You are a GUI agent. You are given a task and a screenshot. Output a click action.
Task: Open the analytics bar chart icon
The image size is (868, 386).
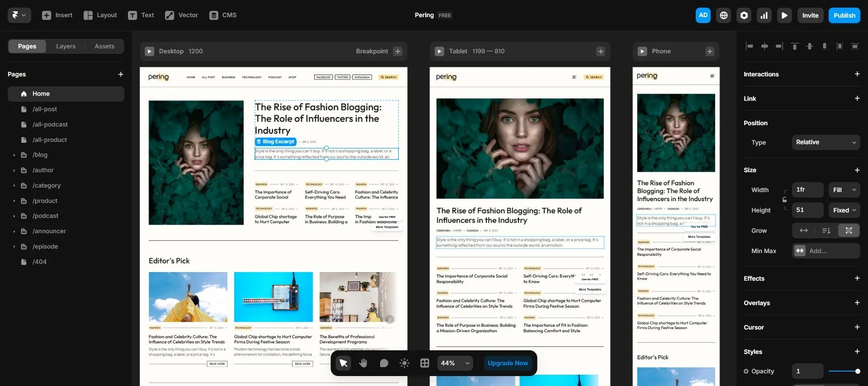click(764, 15)
